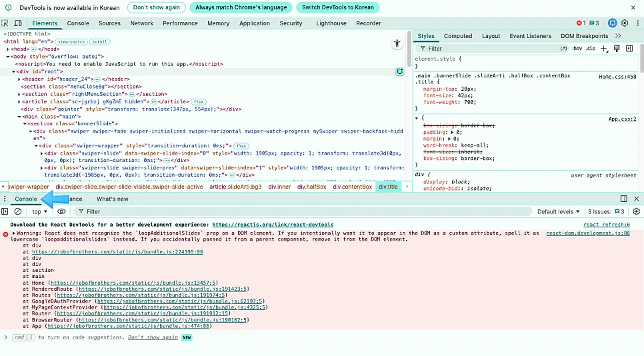Image resolution: width=644 pixels, height=356 pixels.
Task: Activate the inspect element picker icon
Action: click(5, 23)
